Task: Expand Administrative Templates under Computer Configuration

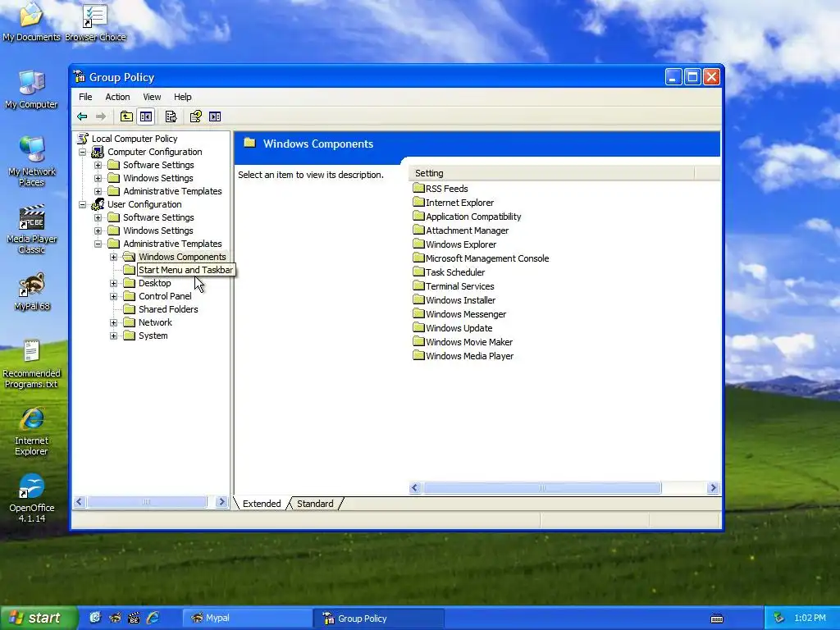Action: 98,191
